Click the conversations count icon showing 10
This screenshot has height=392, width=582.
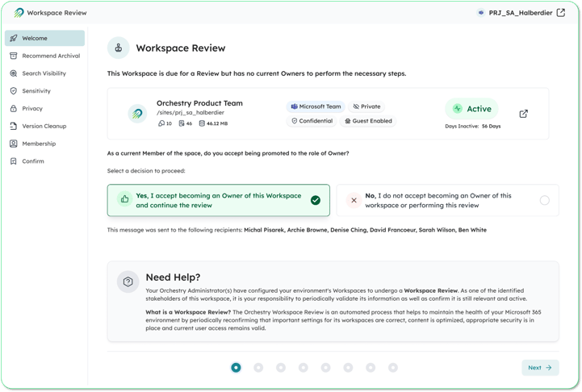coord(161,123)
